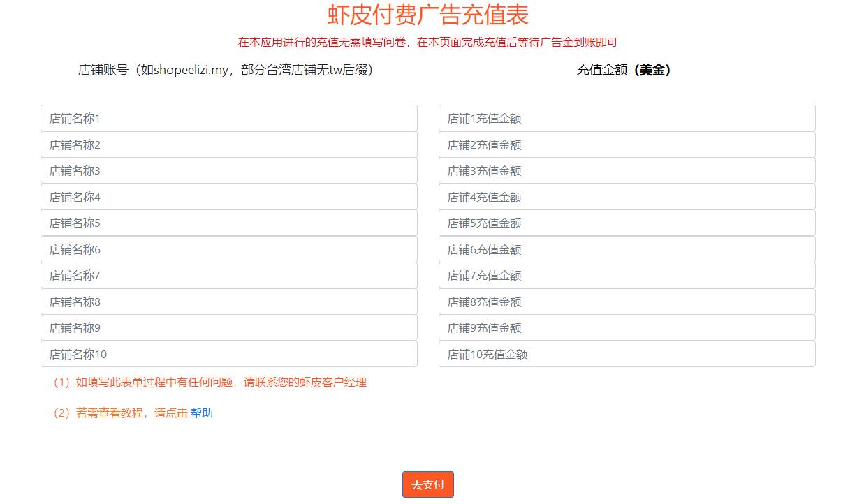Click the 店铺3充值金额 input field
Image resolution: width=857 pixels, height=504 pixels.
(627, 170)
